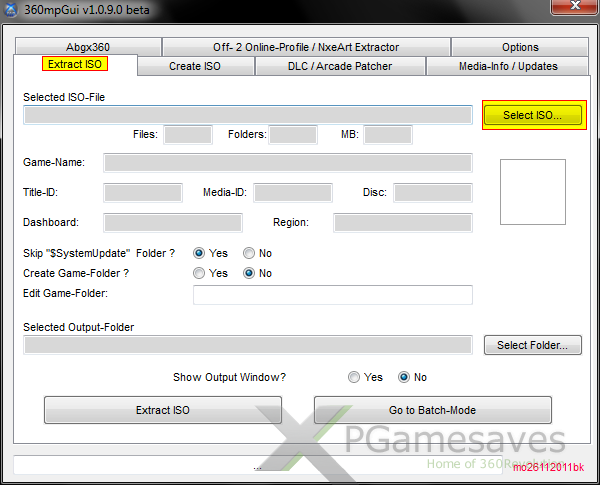Click the Edit Game-Folder text field
Image resolution: width=600 pixels, height=485 pixels.
pos(332,294)
